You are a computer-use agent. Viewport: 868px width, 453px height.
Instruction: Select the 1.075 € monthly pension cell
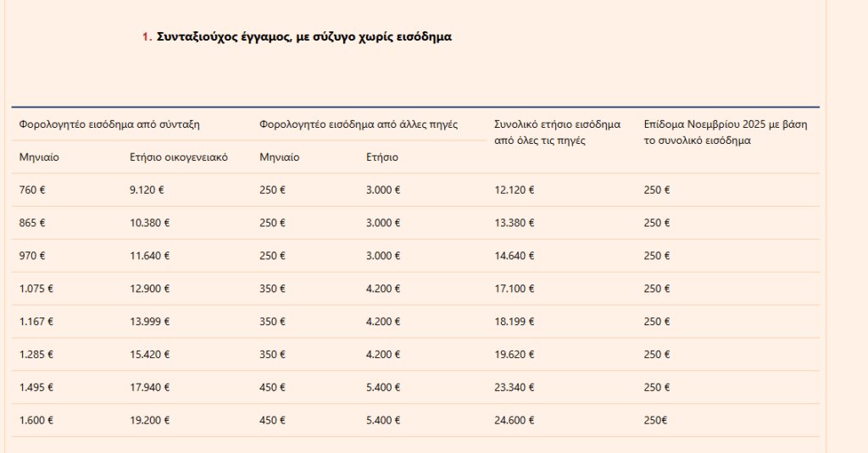tap(36, 289)
